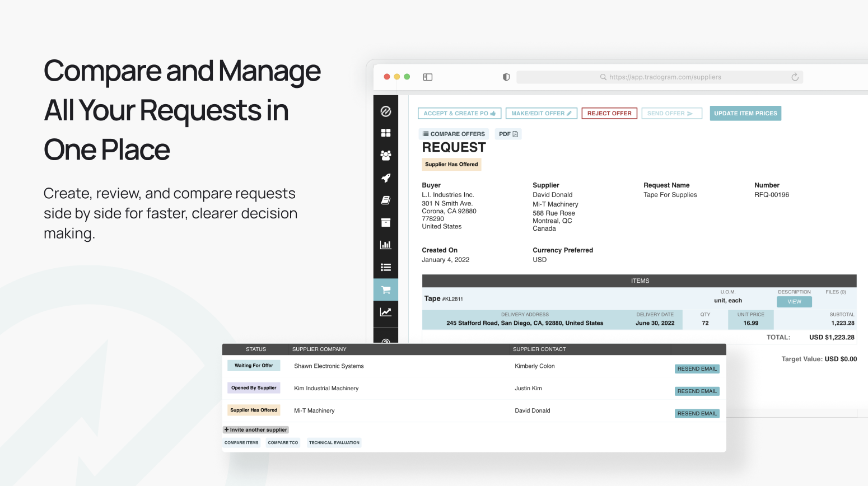The image size is (868, 486).
Task: Click the Tradogram logo icon in sidebar
Action: pos(386,111)
